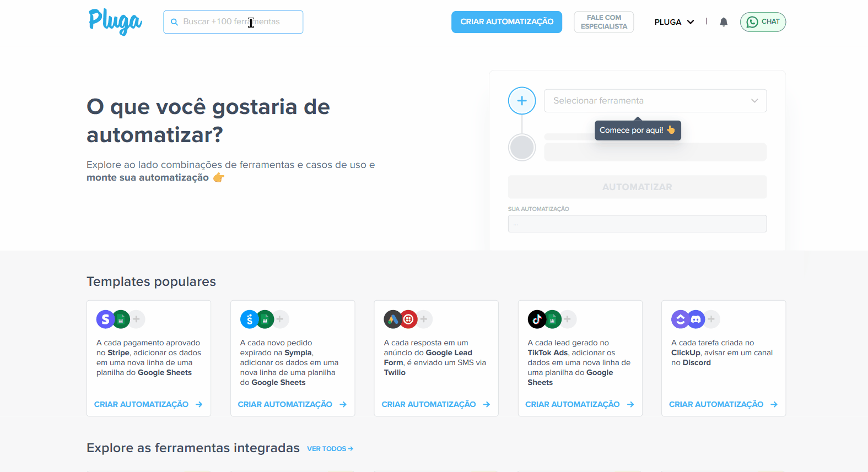The width and height of the screenshot is (868, 472).
Task: Click the Stripe template description text
Action: point(149,358)
